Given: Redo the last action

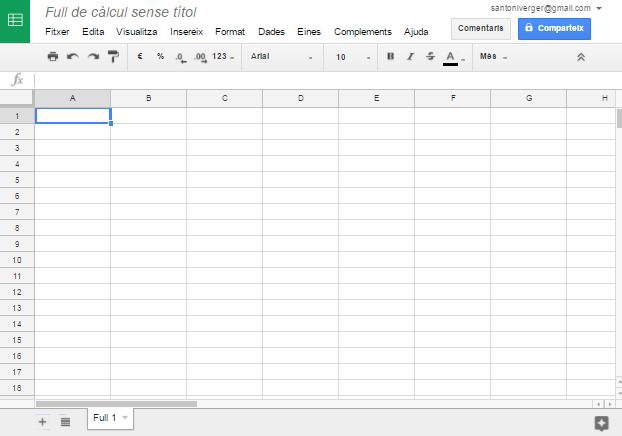Looking at the screenshot, I should (x=93, y=57).
